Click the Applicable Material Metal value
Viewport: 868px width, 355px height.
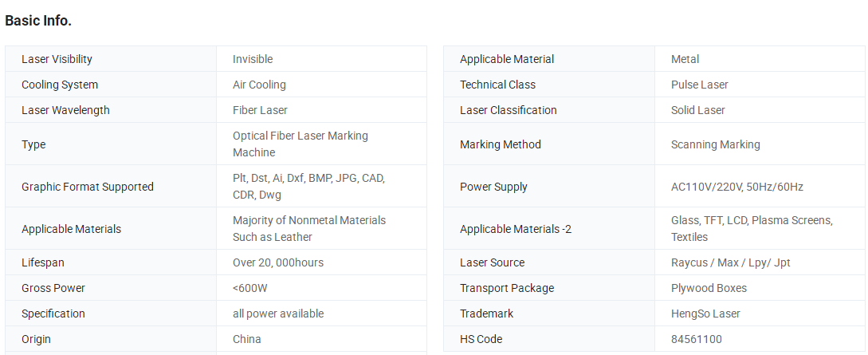click(x=685, y=59)
